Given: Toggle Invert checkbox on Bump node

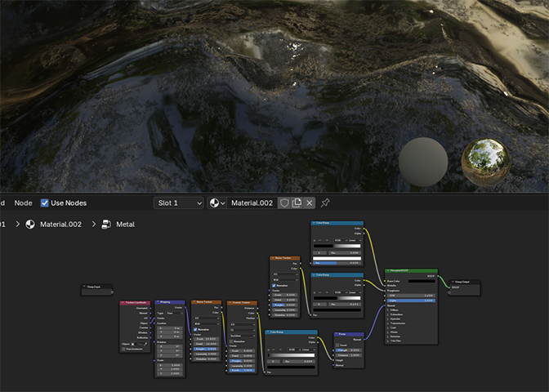Looking at the screenshot, I should pos(337,345).
